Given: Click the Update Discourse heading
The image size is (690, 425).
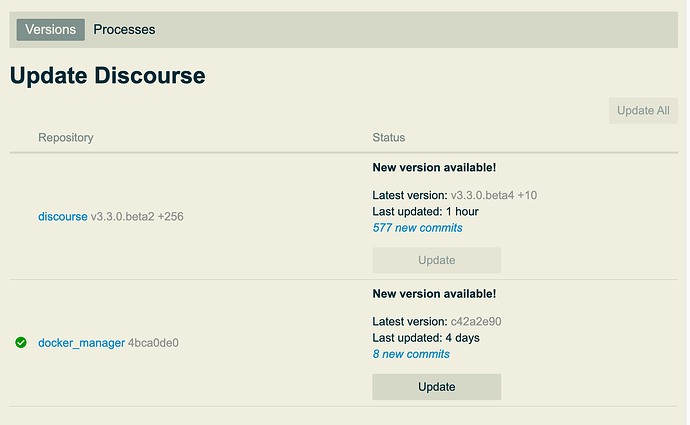Looking at the screenshot, I should [x=108, y=76].
